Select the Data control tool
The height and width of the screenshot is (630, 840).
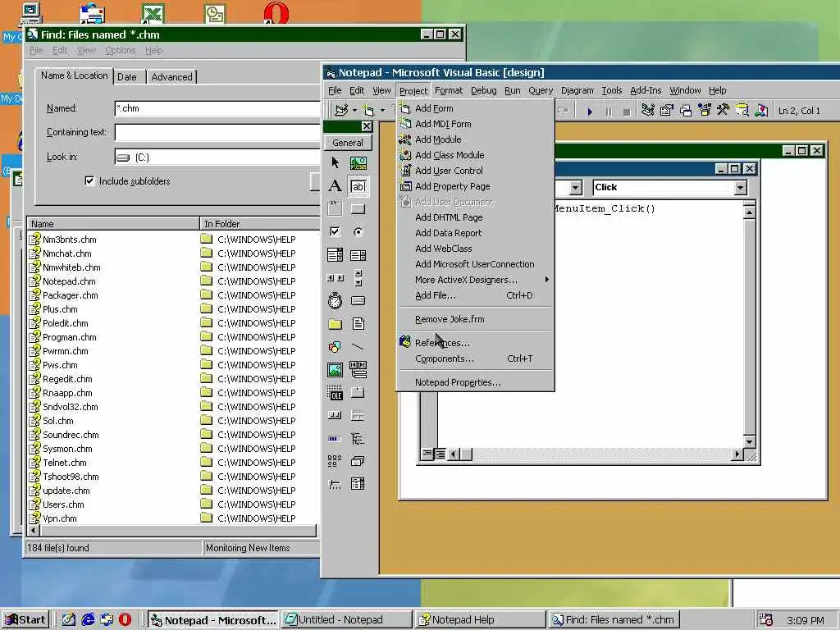(358, 370)
